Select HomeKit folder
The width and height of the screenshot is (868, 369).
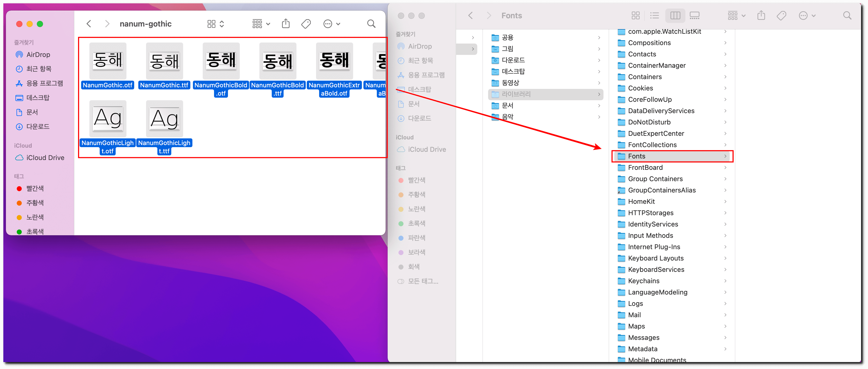click(672, 202)
